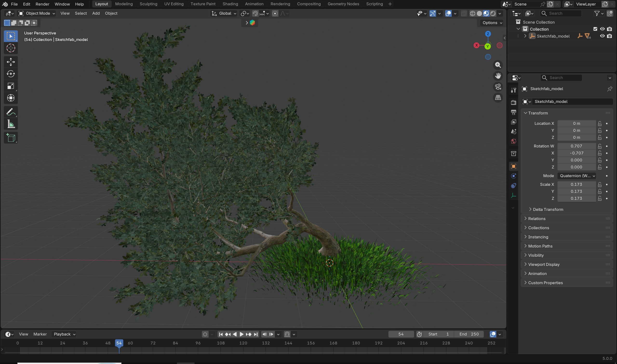
Task: Activate the Select Box tool
Action: click(x=11, y=36)
